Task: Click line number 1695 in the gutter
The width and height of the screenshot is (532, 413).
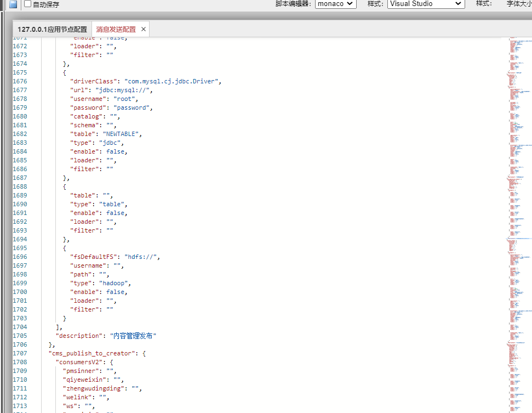Action: 20,248
